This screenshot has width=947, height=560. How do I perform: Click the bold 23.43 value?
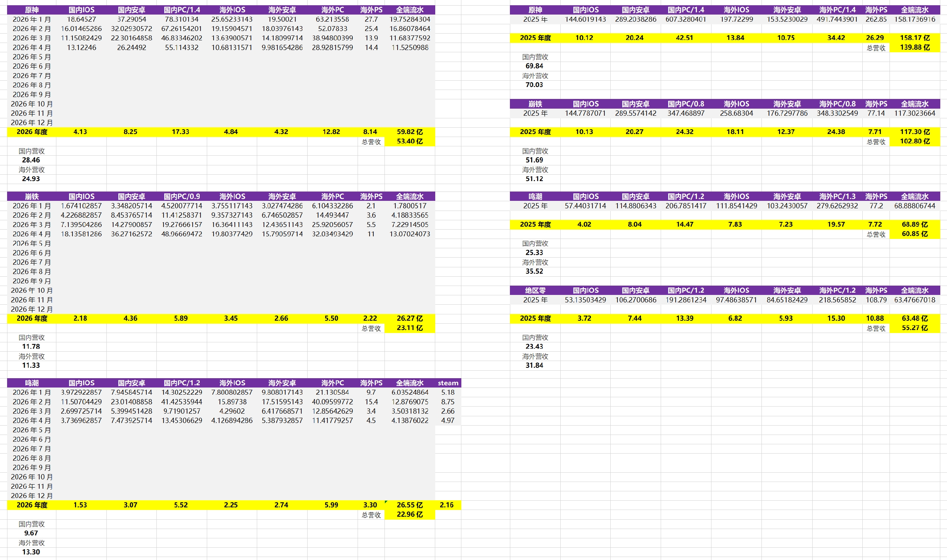coord(534,346)
